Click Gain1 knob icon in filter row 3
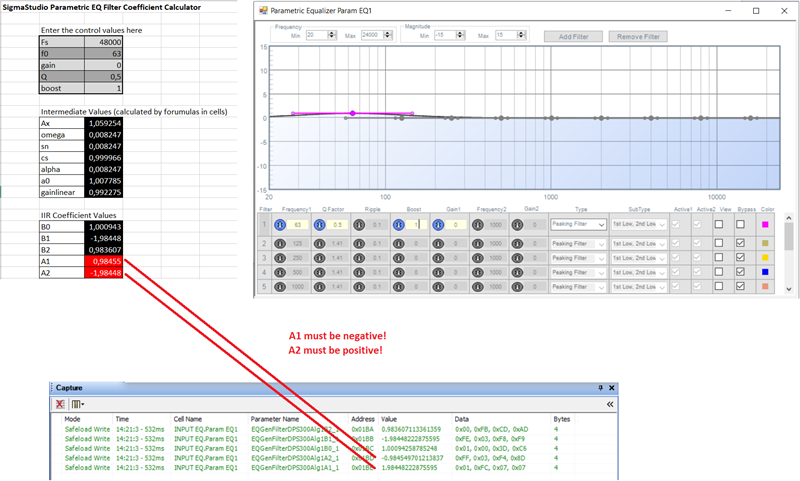 coord(438,258)
